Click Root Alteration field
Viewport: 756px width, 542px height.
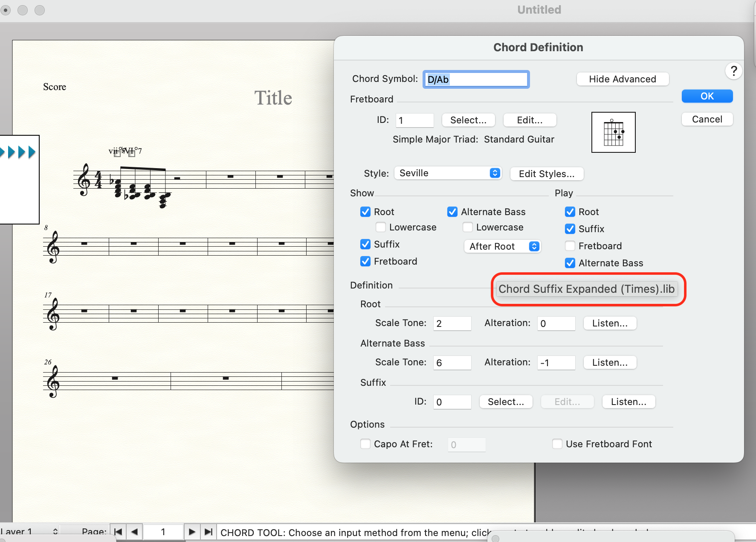pyautogui.click(x=556, y=323)
